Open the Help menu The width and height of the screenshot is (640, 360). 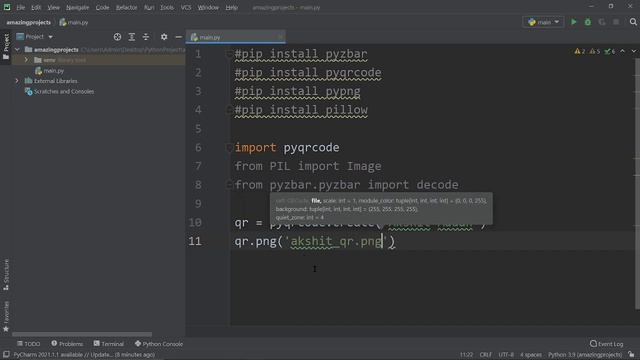point(231,7)
